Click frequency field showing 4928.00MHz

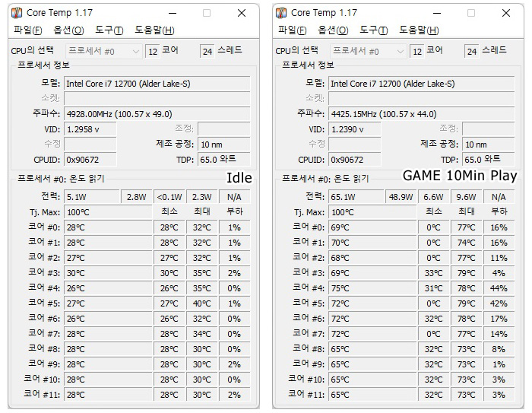click(x=157, y=113)
